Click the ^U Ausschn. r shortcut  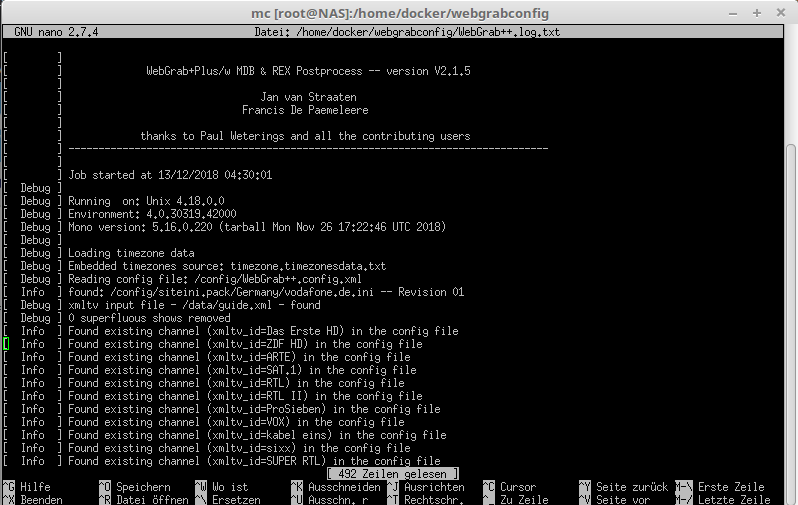[329, 499]
